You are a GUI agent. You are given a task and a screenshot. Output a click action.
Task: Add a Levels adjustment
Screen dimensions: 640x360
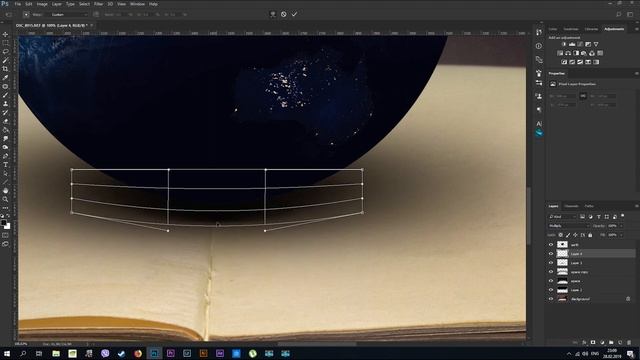(x=572, y=44)
